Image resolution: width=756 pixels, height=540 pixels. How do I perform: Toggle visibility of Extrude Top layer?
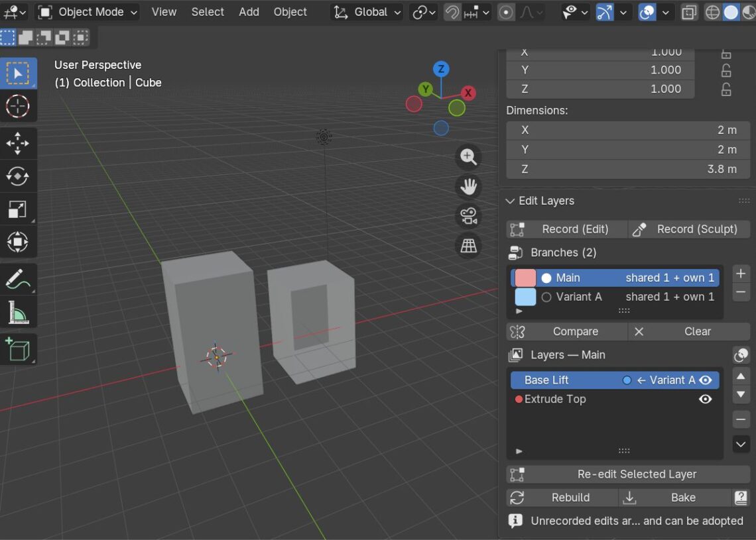pyautogui.click(x=706, y=399)
